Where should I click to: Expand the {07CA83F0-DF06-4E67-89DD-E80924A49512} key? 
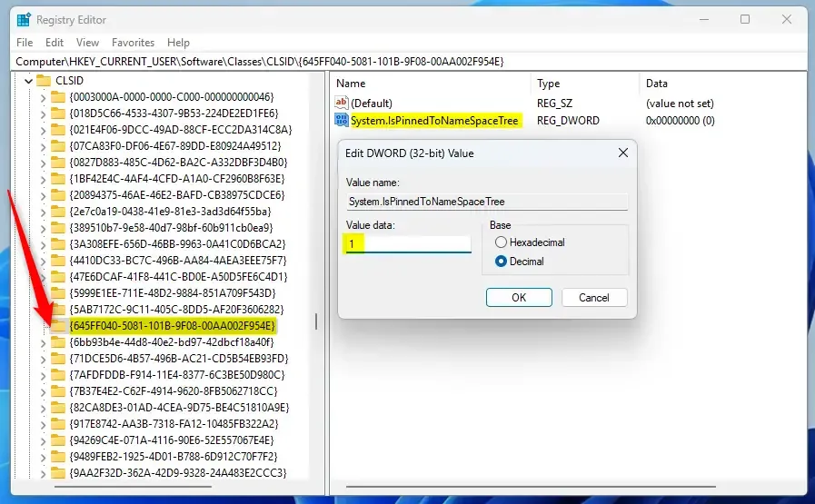point(43,146)
